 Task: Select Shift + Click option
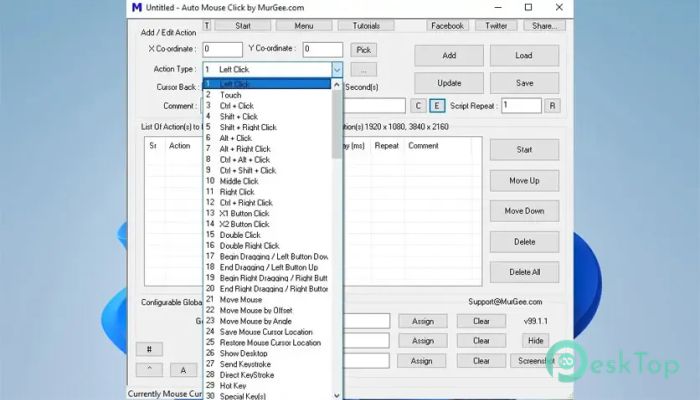[x=267, y=117]
